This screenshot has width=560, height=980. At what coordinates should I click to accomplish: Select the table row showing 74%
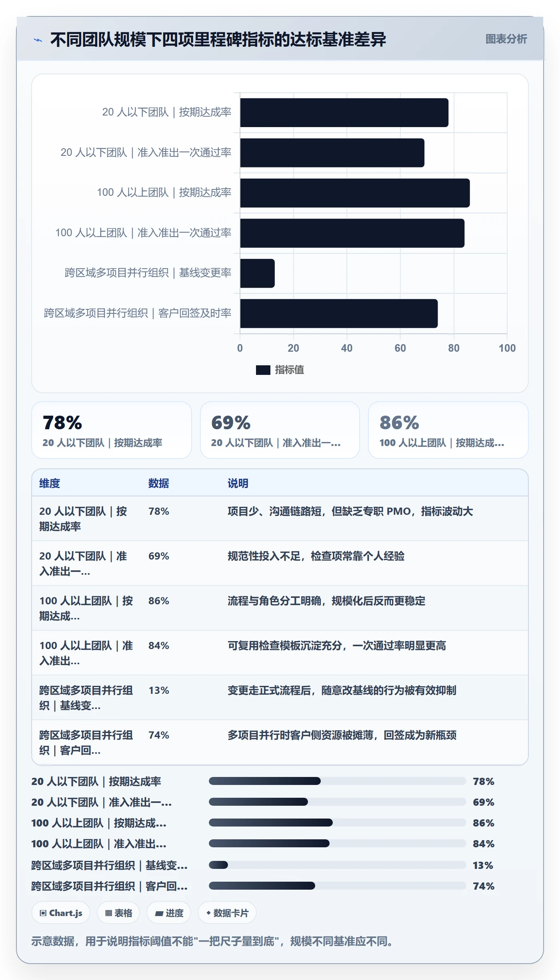tap(280, 743)
